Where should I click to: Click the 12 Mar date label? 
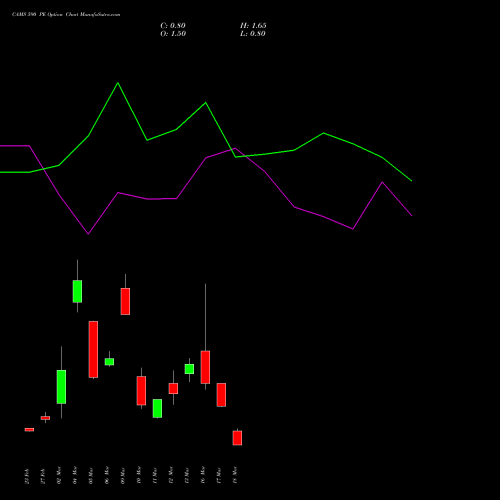pyautogui.click(x=171, y=475)
